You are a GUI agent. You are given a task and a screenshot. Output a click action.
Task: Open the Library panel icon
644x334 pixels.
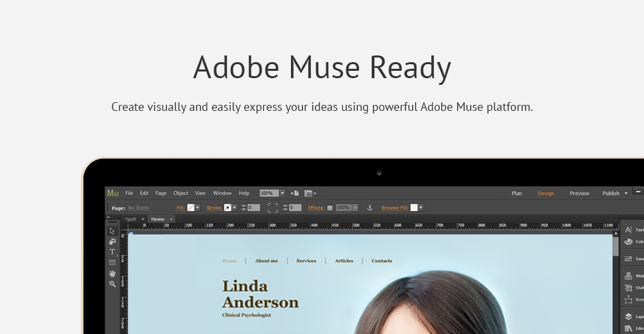pos(629,328)
